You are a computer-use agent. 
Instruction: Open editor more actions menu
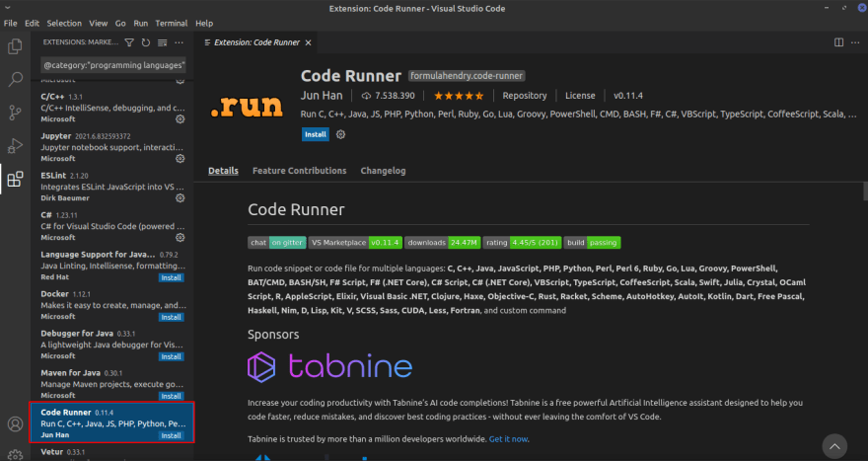pos(855,42)
